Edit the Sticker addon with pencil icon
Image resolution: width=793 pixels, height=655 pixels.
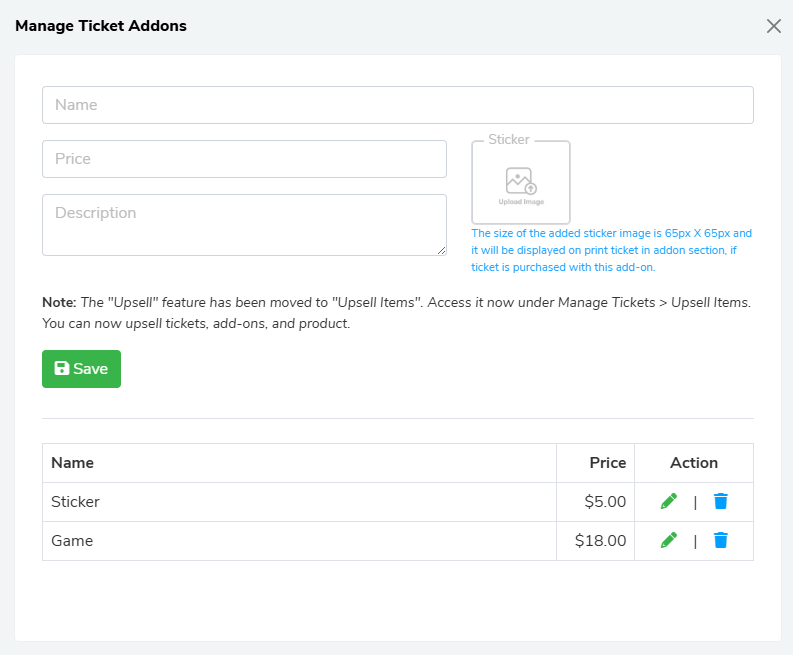click(669, 501)
